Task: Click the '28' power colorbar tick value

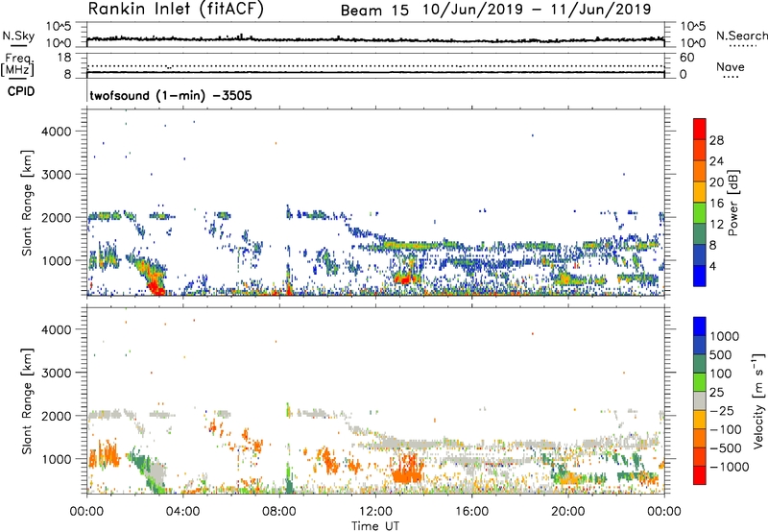Action: coord(716,140)
